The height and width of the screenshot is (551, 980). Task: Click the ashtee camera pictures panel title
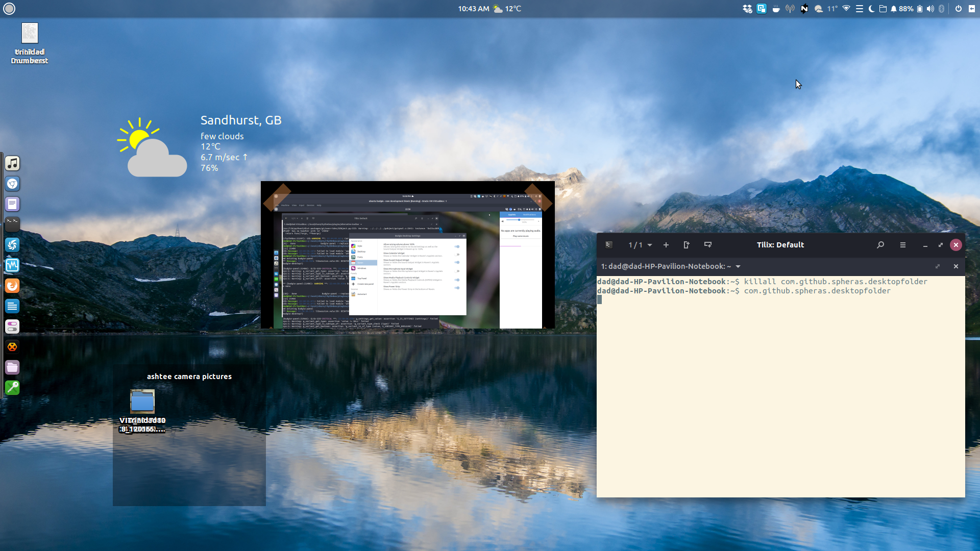(189, 377)
